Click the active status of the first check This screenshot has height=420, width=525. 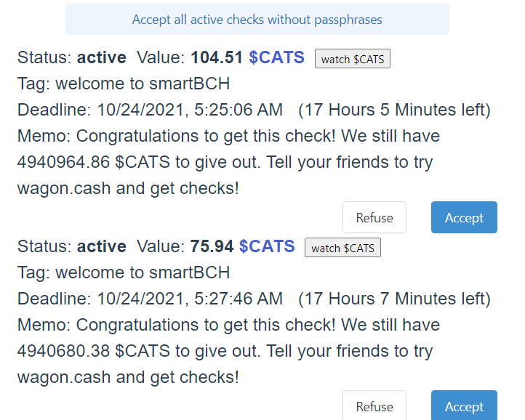102,57
